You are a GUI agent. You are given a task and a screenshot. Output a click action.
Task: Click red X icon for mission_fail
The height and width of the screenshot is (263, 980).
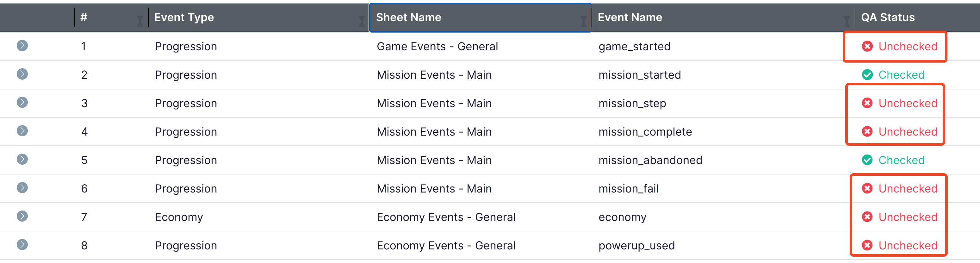[867, 188]
